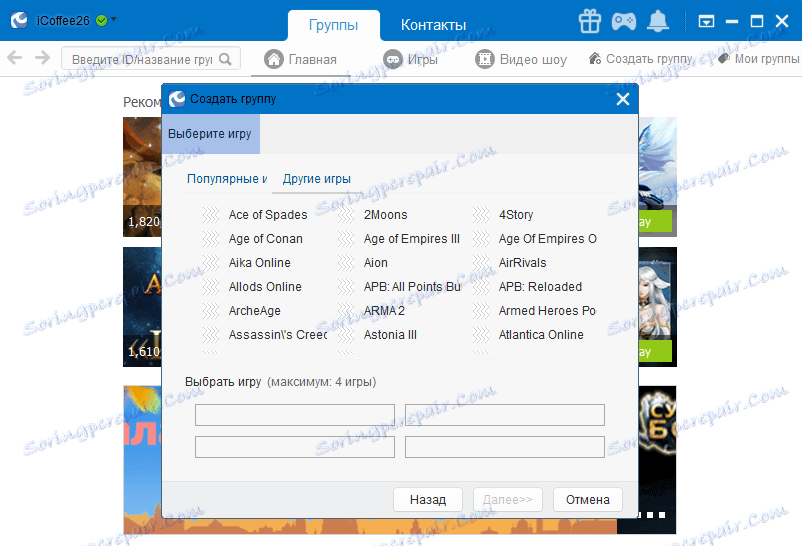The width and height of the screenshot is (802, 546).
Task: Choose Ace of Spades from the list
Action: tap(268, 214)
